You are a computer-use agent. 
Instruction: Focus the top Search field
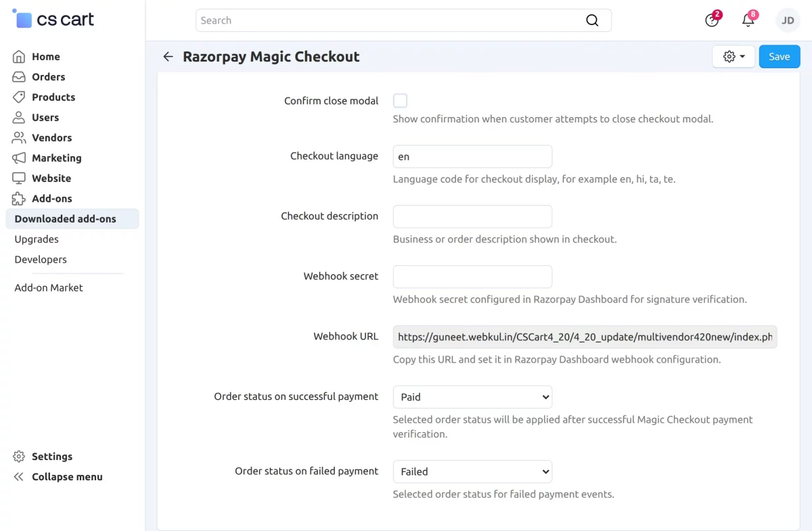(x=403, y=20)
